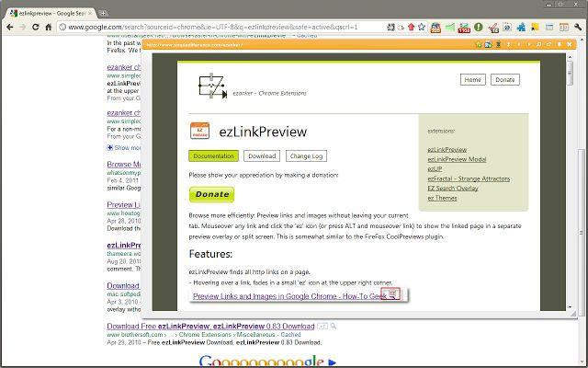Open Instant Preview magnifier beside brothersoft result
The width and height of the screenshot is (588, 368).
point(333,326)
